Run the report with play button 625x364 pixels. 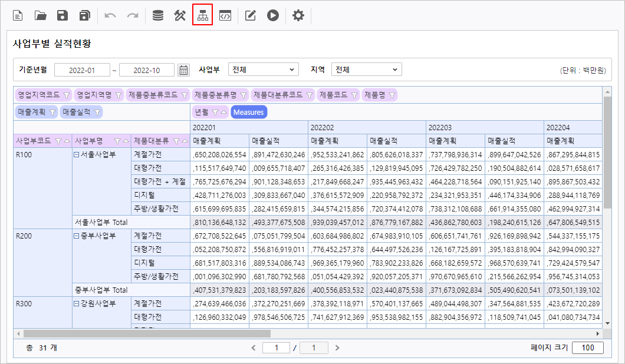272,16
